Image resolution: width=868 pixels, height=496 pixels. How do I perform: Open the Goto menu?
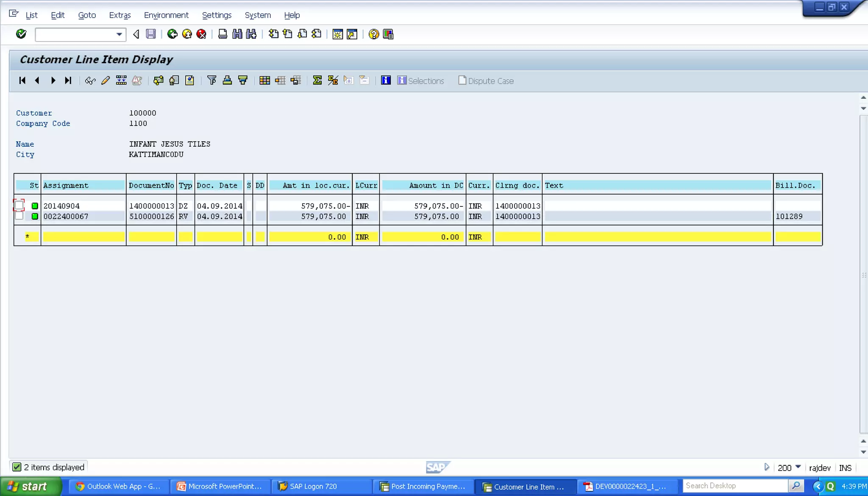click(87, 15)
